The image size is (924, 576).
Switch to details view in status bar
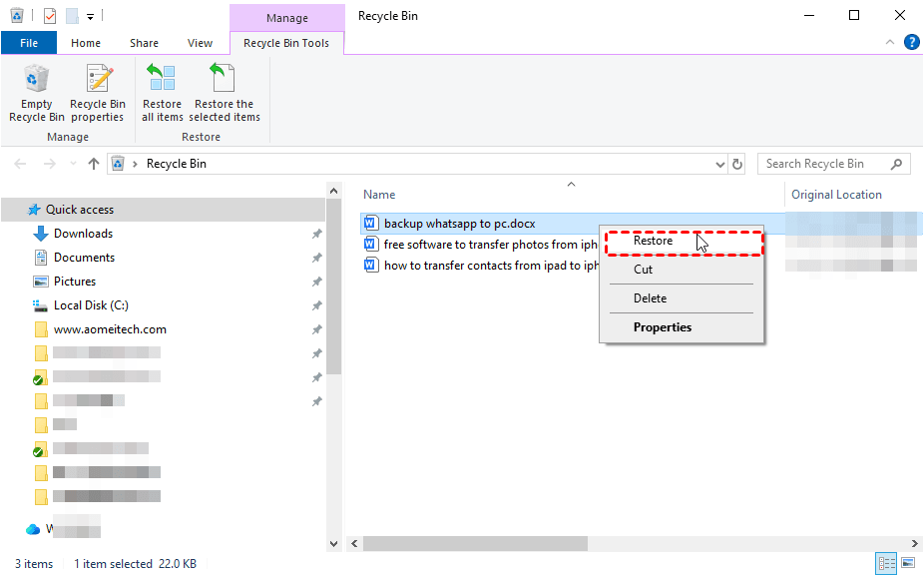886,563
